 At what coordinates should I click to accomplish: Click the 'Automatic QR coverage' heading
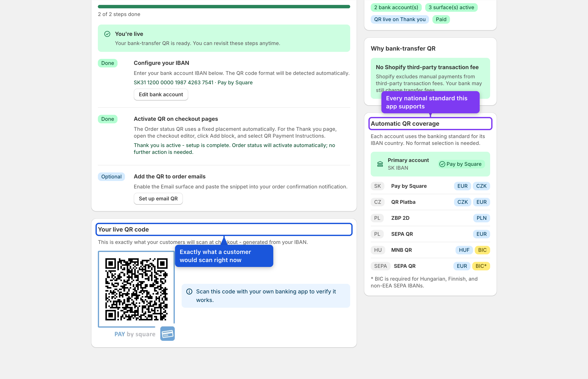coord(405,124)
